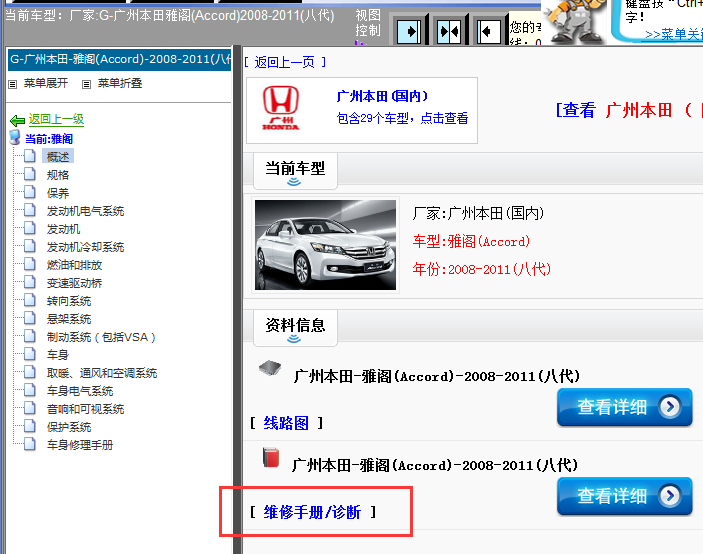
Task: Click 包含29个车型，点击查看 link
Action: (402, 118)
